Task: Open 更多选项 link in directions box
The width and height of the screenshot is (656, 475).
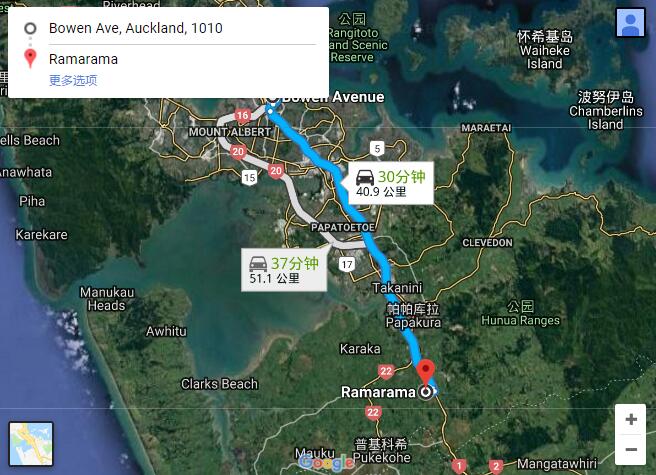Action: (73, 80)
